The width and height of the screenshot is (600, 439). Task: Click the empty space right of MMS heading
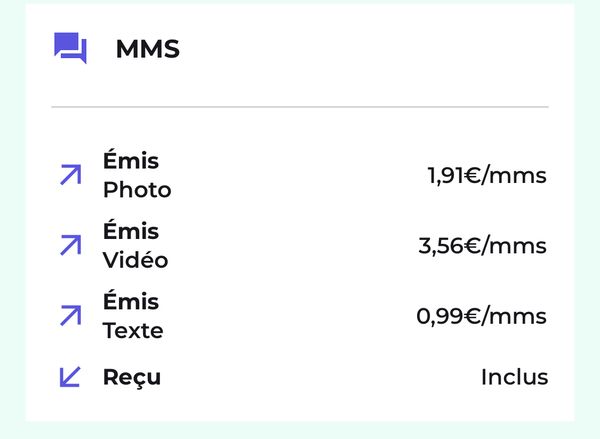[380, 49]
